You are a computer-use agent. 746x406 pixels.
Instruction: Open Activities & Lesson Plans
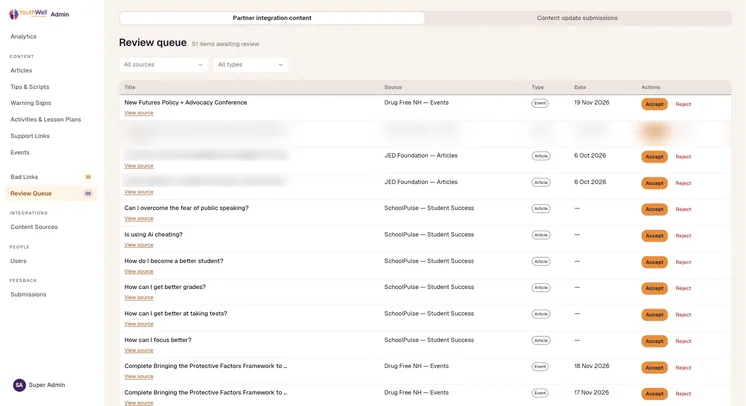46,119
